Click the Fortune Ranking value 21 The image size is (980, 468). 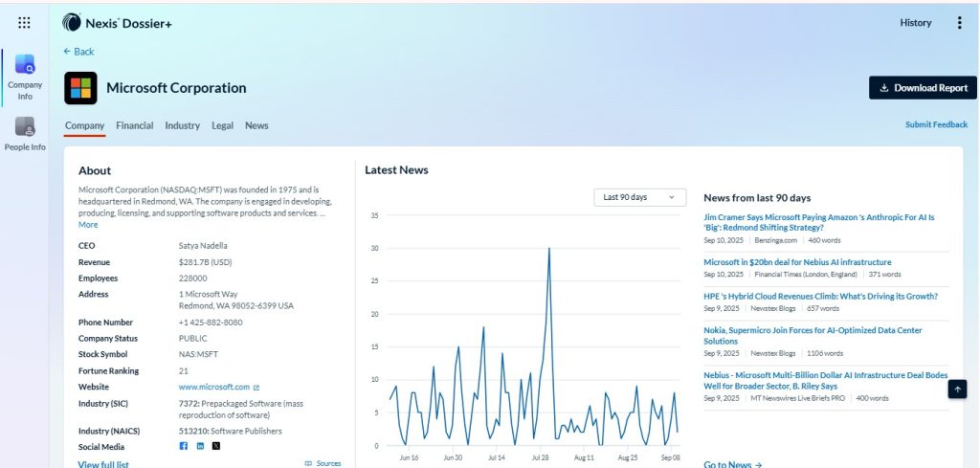pyautogui.click(x=183, y=370)
